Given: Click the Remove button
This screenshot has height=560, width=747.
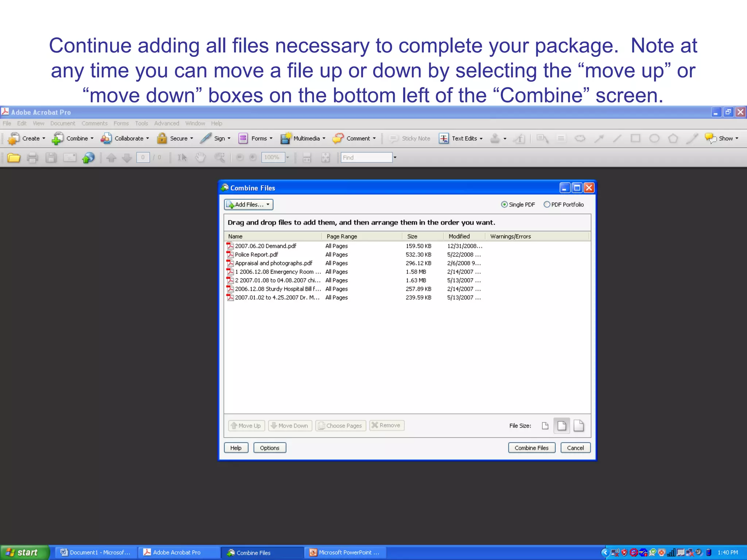Looking at the screenshot, I should coord(387,425).
